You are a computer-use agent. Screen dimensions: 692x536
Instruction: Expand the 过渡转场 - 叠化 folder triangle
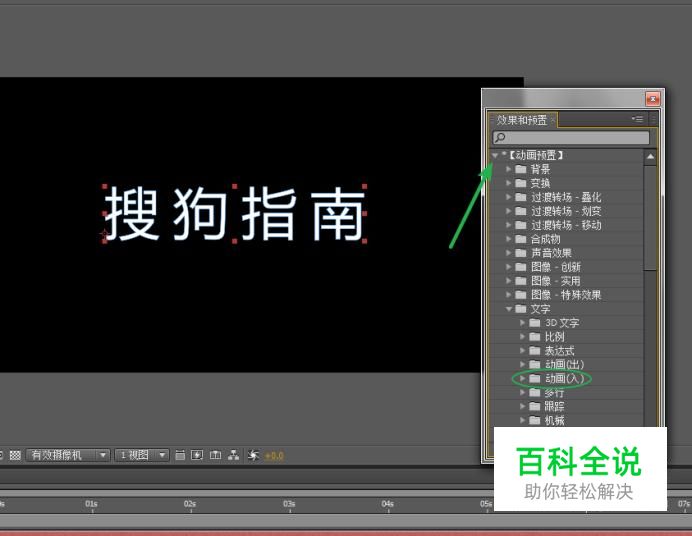pyautogui.click(x=508, y=197)
